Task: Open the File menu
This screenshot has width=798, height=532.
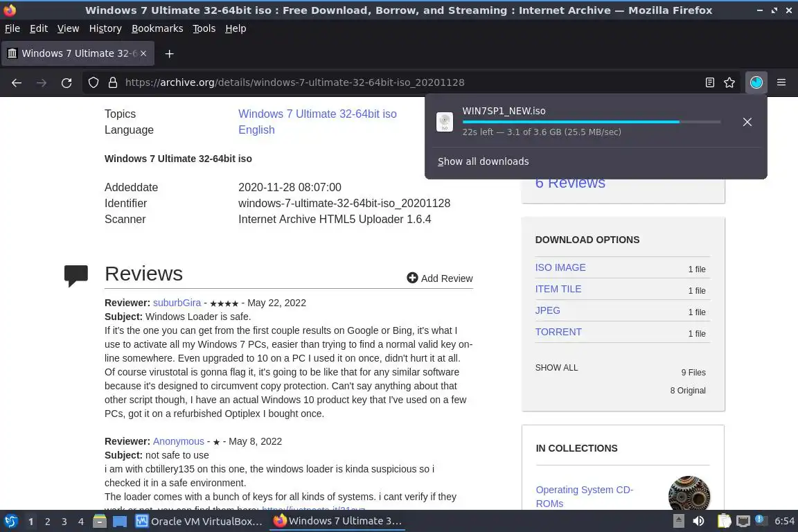Action: coord(12,28)
